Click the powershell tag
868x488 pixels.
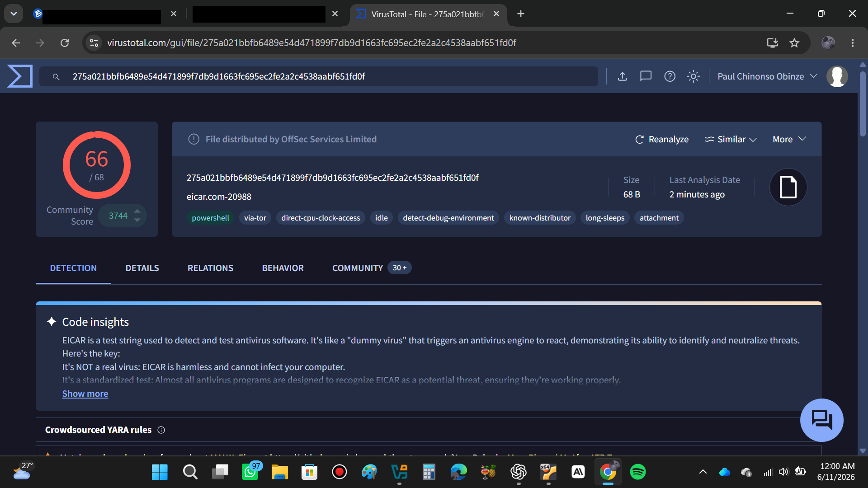pos(210,218)
